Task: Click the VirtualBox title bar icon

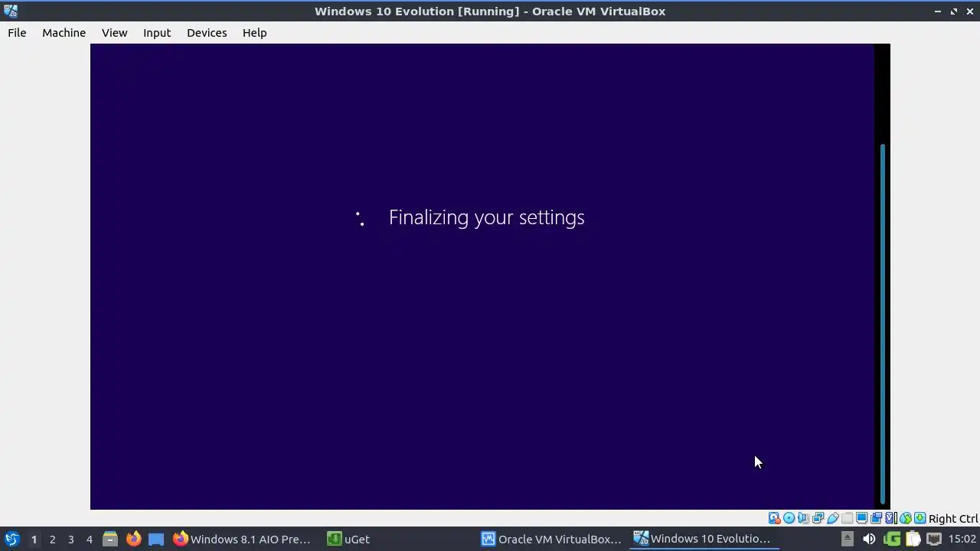Action: coord(10,11)
